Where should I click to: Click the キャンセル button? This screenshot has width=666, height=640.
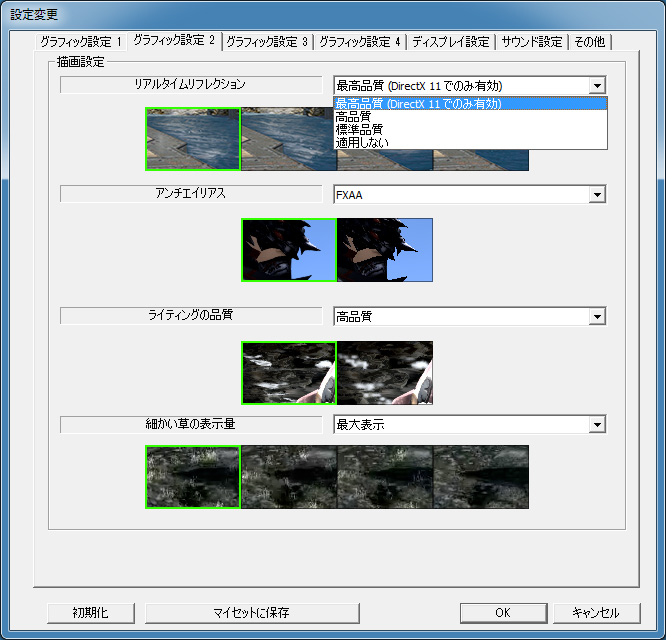596,613
